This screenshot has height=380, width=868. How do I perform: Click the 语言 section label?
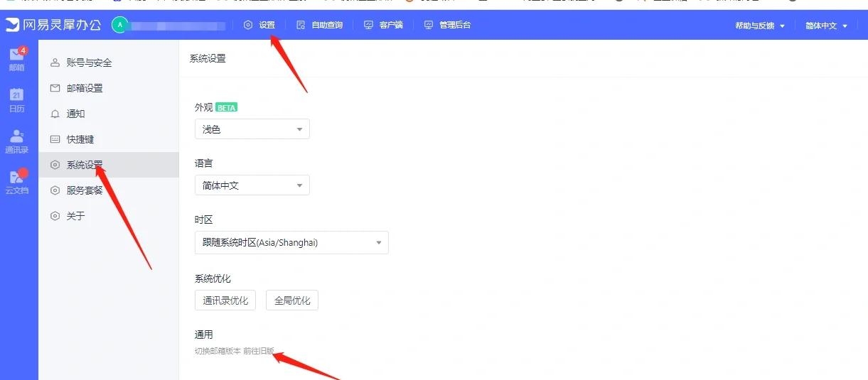(x=203, y=163)
